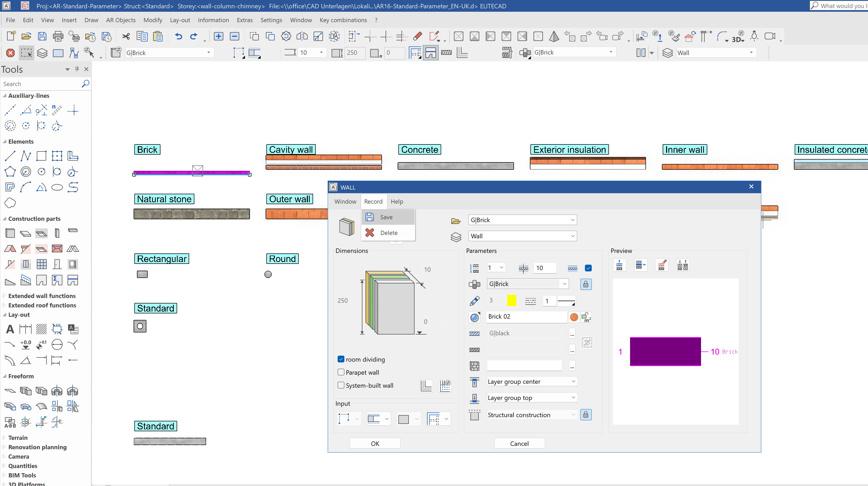Open the Record menu tab

tap(373, 201)
